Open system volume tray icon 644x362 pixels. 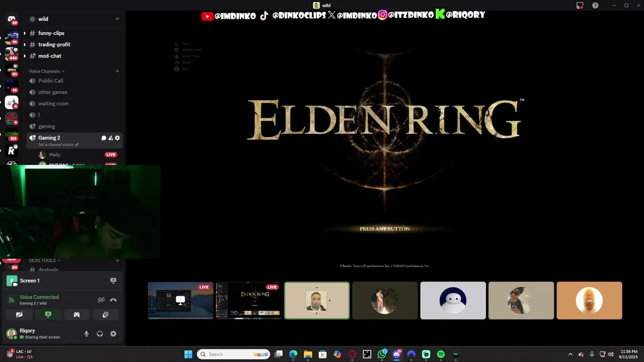tap(610, 354)
